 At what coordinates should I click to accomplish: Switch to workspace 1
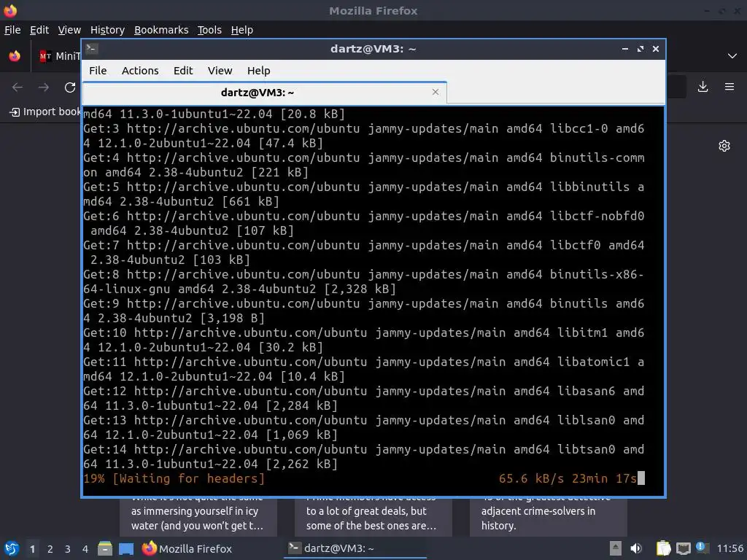(32, 549)
